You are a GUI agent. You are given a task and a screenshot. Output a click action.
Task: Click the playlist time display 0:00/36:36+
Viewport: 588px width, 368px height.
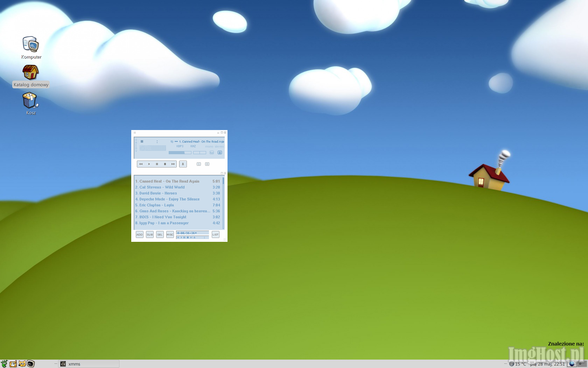pyautogui.click(x=192, y=233)
